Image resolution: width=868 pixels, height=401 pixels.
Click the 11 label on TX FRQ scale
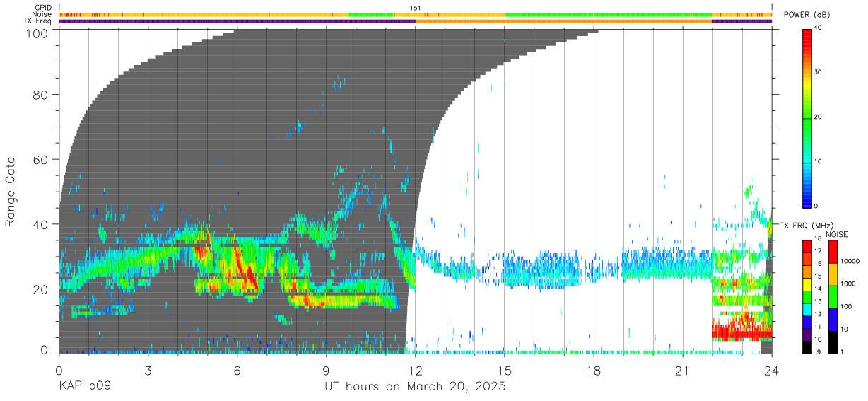(816, 327)
